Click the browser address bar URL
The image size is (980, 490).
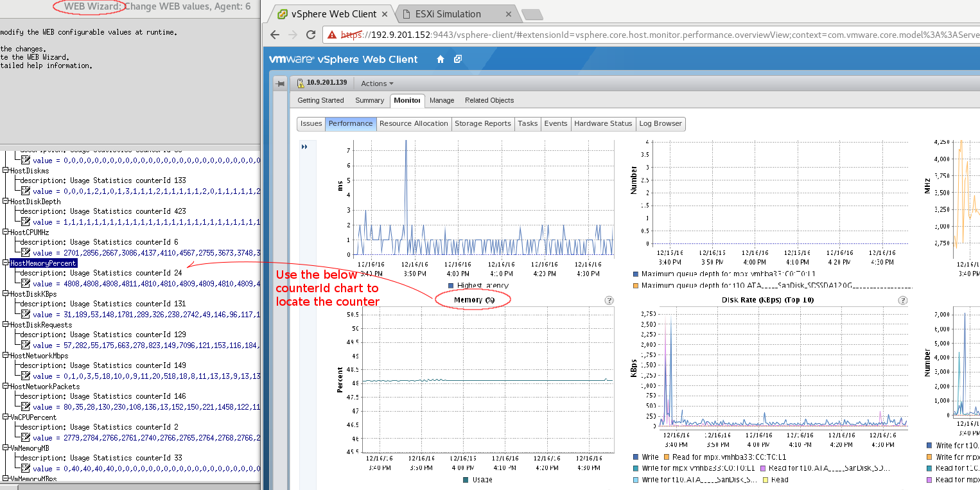(578, 35)
